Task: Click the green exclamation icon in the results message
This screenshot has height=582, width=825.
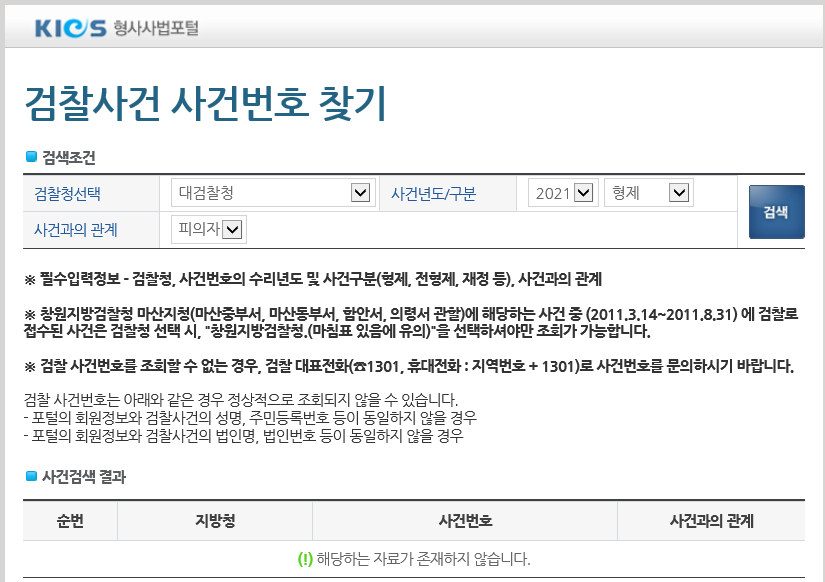Action: point(305,558)
